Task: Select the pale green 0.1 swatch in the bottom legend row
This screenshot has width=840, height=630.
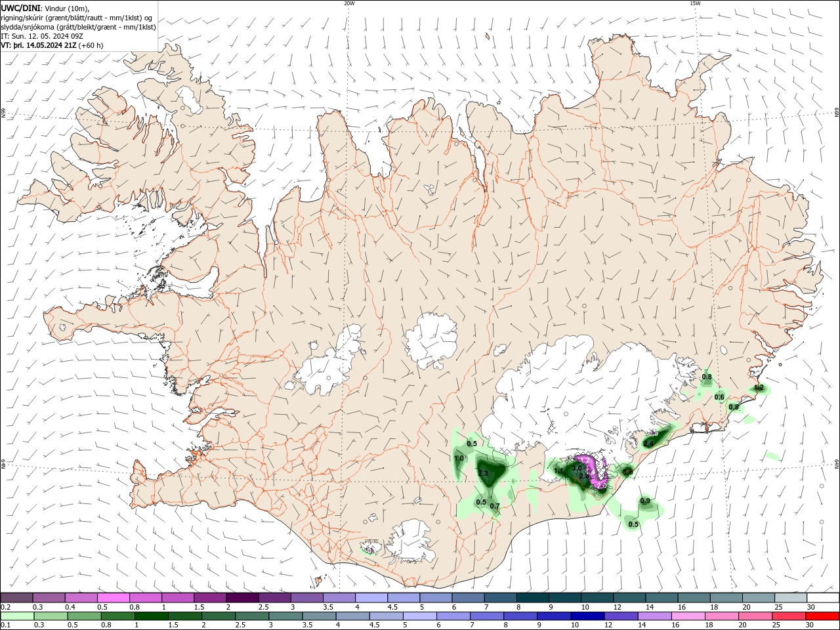Action: tap(16, 616)
